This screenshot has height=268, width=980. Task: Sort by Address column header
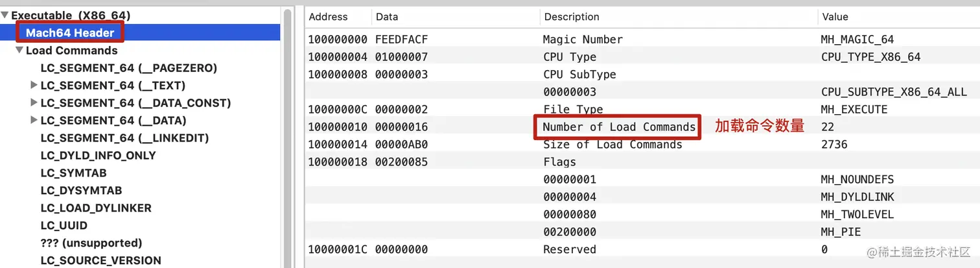328,17
